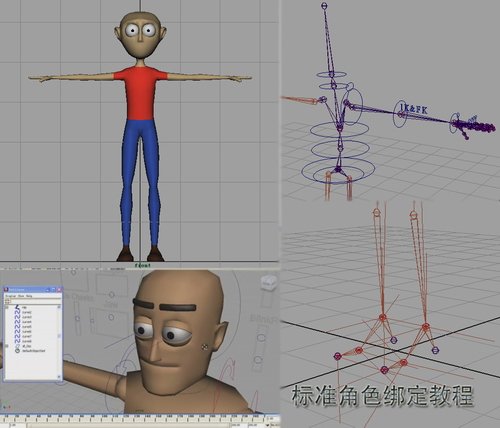Click the Outliner window title bar icon
This screenshot has width=500, height=428.
point(6,290)
